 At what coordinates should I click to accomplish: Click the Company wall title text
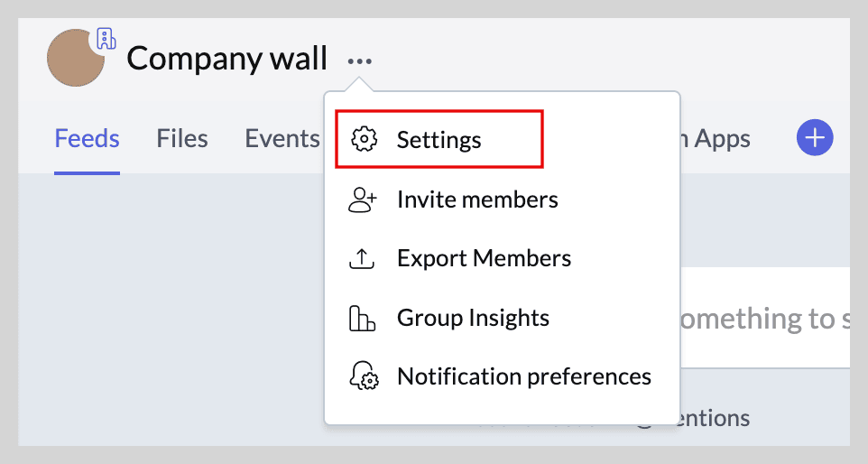(226, 60)
